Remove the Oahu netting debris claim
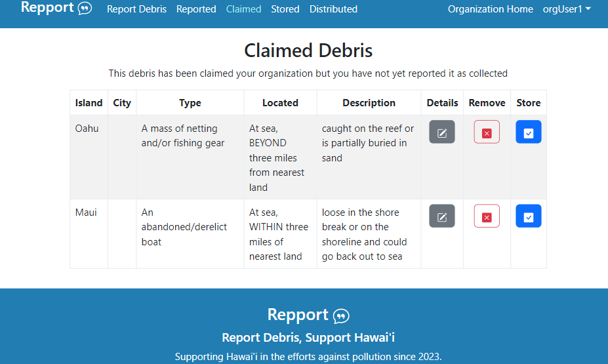Screen dimensions: 608x364 [x=487, y=132]
